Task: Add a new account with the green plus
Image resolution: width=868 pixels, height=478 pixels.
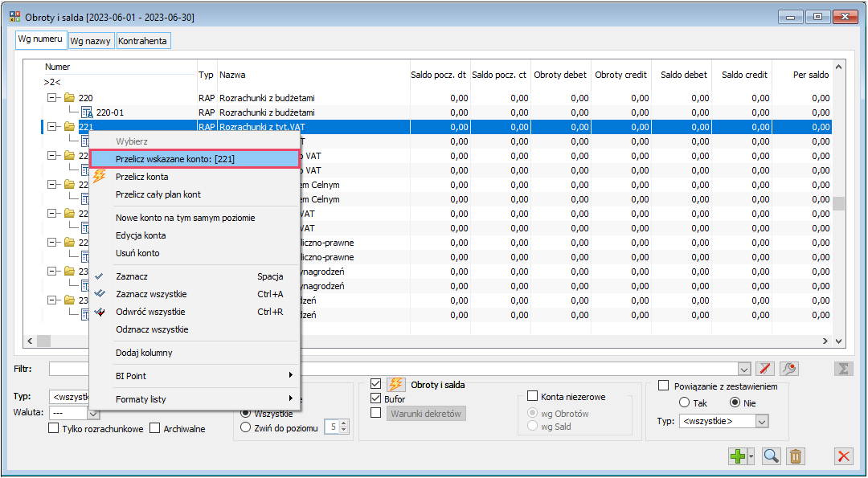Action: [x=737, y=456]
